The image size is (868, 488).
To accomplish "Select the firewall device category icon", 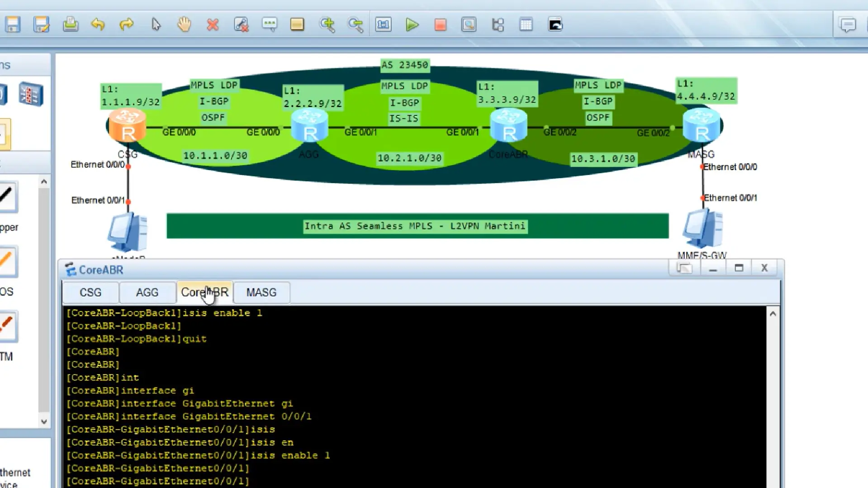I will [x=31, y=95].
